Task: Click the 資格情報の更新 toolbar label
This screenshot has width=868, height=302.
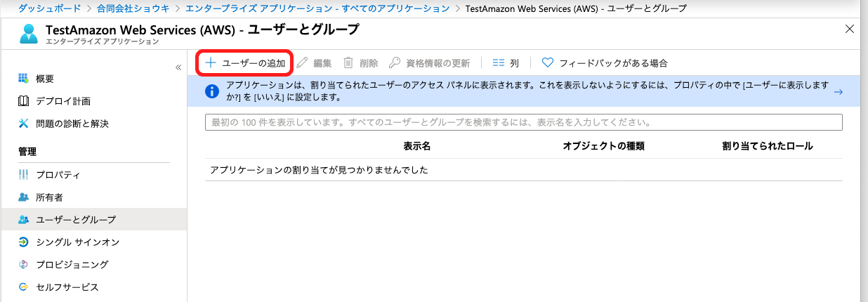Action: click(438, 63)
